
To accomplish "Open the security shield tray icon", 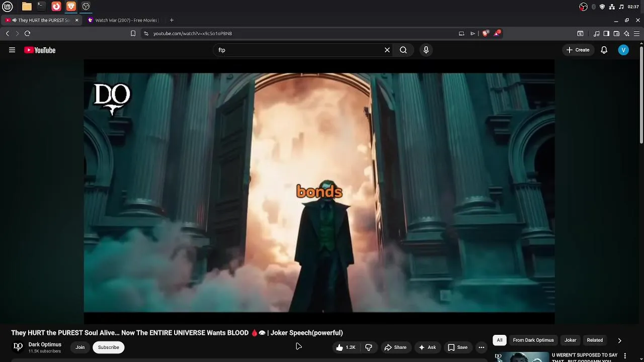I will click(x=602, y=7).
